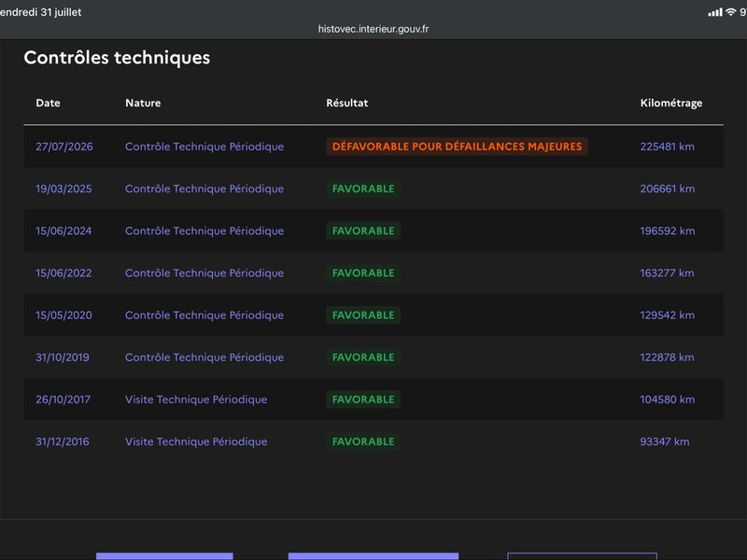Click the Favorable badge for 26/10/2017
The width and height of the screenshot is (747, 560).
click(363, 399)
